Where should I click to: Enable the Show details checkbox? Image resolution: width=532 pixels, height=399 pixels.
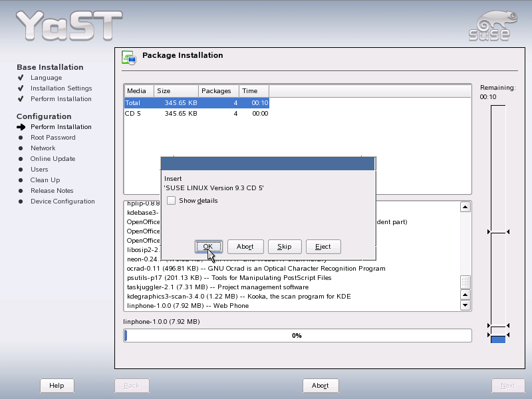[172, 201]
